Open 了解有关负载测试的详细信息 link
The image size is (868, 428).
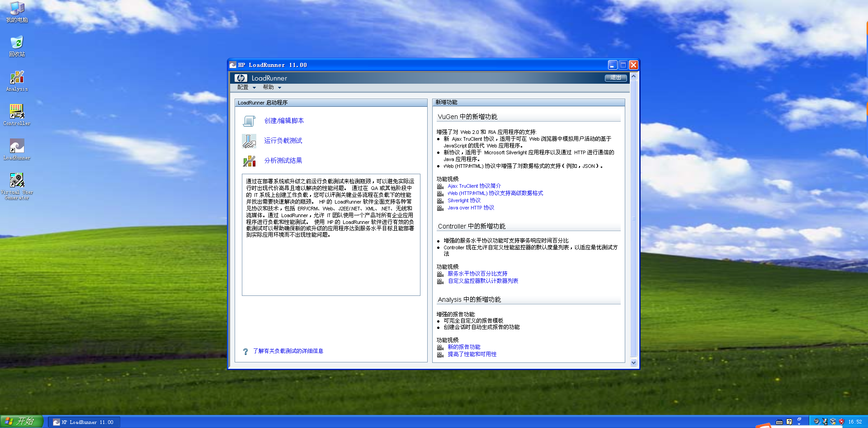[288, 351]
